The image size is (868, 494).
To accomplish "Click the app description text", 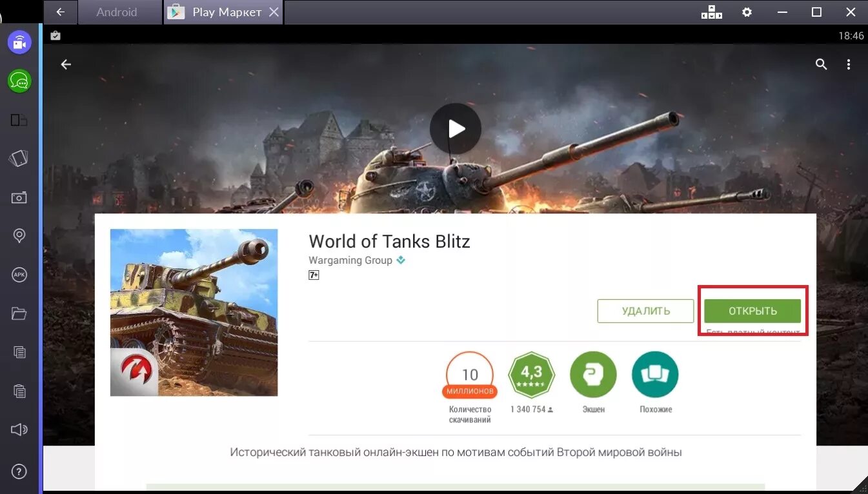I will [456, 453].
